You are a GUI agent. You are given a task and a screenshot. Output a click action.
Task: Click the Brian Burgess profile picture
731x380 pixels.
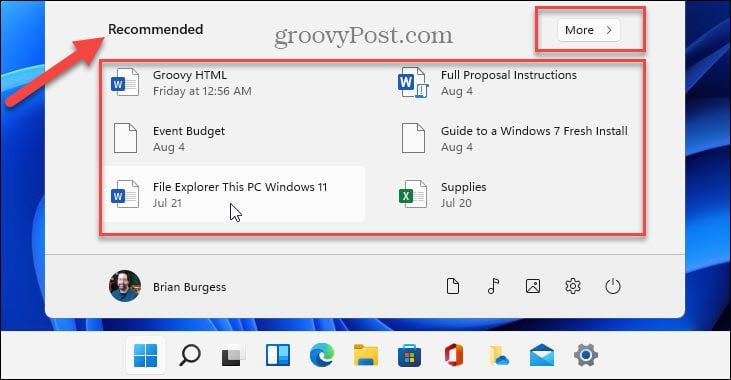125,286
